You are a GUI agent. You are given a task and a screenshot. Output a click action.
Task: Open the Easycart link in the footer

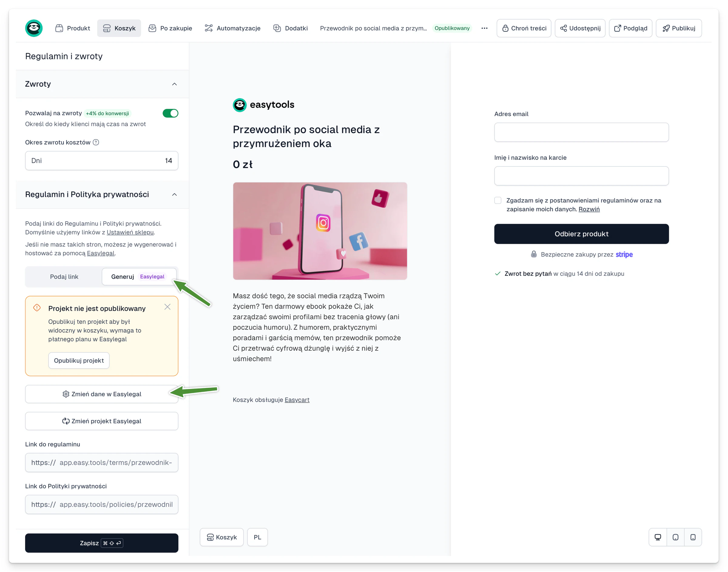[x=297, y=400]
